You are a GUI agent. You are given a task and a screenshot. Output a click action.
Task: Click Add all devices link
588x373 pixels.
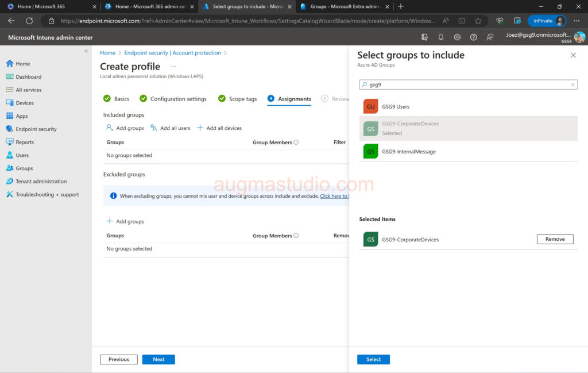click(x=223, y=128)
